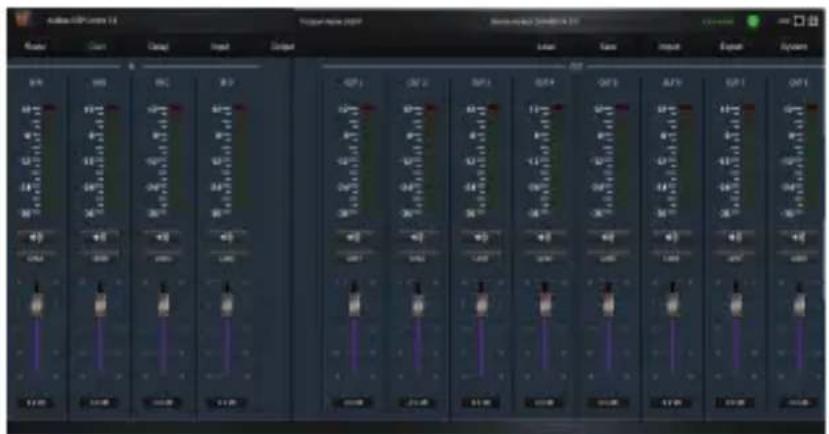This screenshot has width=829, height=434.
Task: Click the green connection status indicator
Action: coord(752,22)
